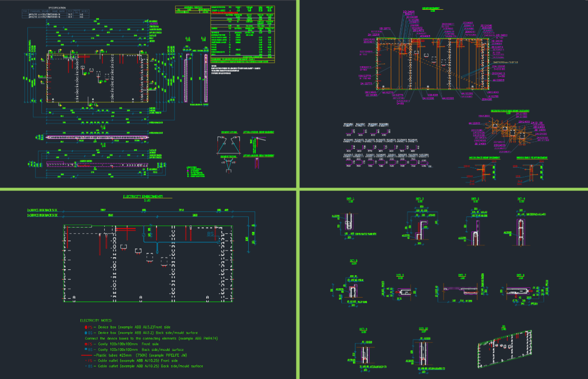Select the blue BS cavity square symbol
This screenshot has height=379, width=588.
pos(87,349)
